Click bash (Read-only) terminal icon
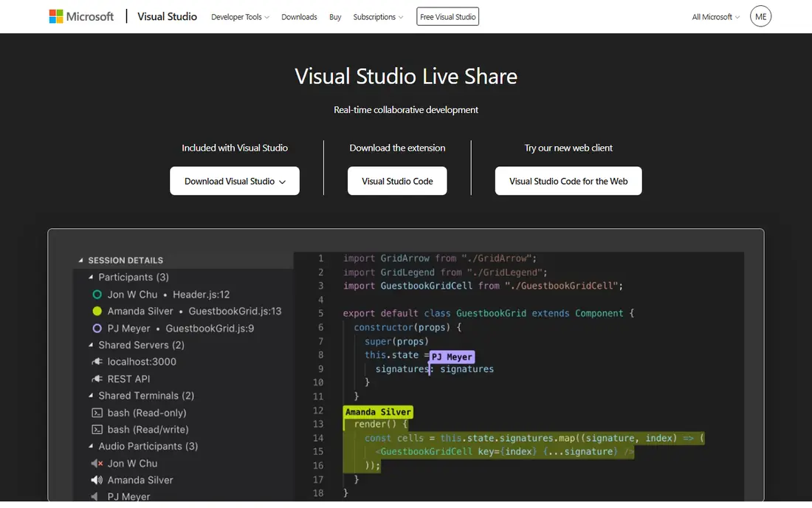The image size is (812, 508). 97,413
